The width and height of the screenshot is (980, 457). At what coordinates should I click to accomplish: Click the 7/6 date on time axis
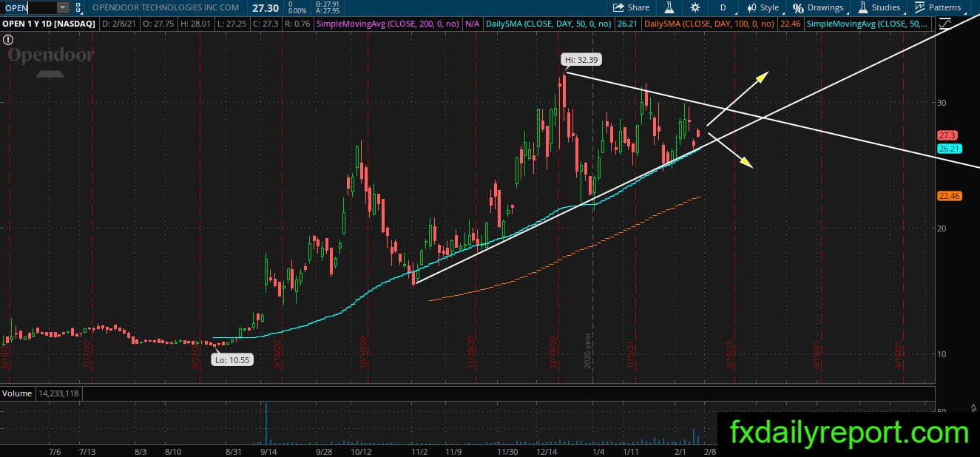54,450
